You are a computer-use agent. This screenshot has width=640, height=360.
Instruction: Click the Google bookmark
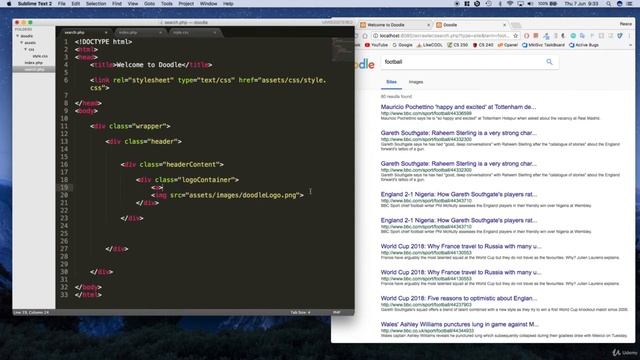[x=402, y=45]
